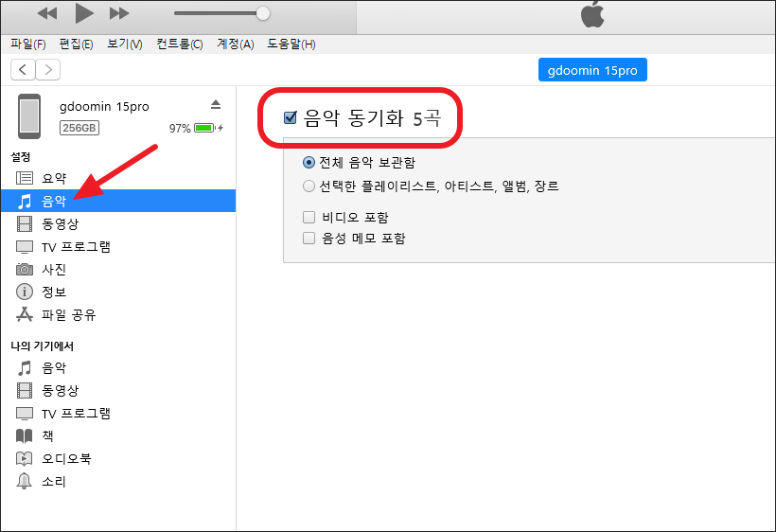Viewport: 776px width, 532px height.
Task: Click the audiobook icon beside 오디오북
Action: [x=25, y=459]
